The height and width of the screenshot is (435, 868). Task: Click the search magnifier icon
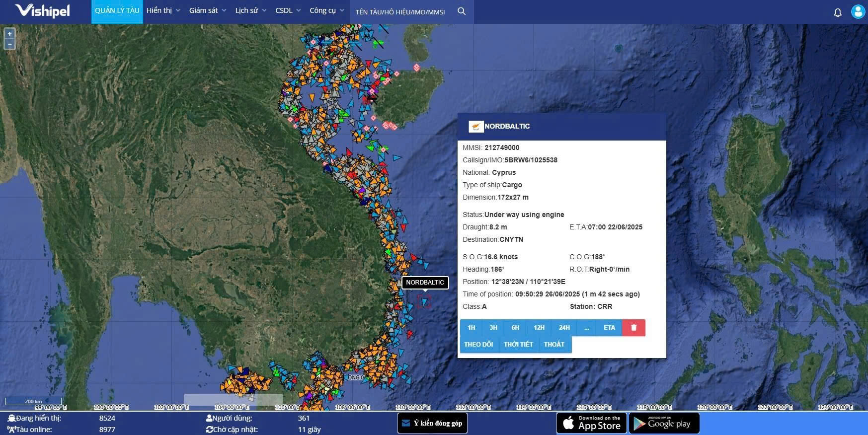(461, 11)
